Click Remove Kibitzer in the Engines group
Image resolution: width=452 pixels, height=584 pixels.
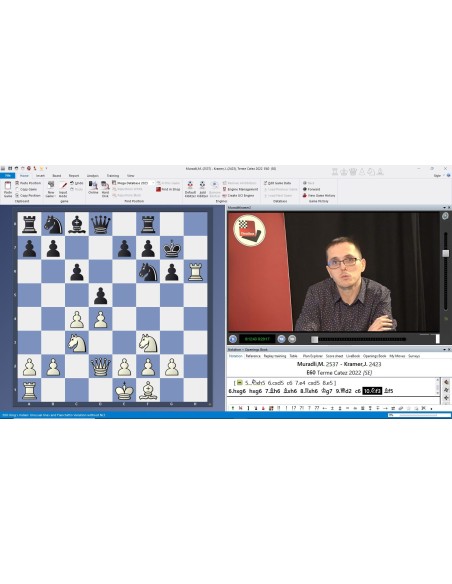(214, 189)
